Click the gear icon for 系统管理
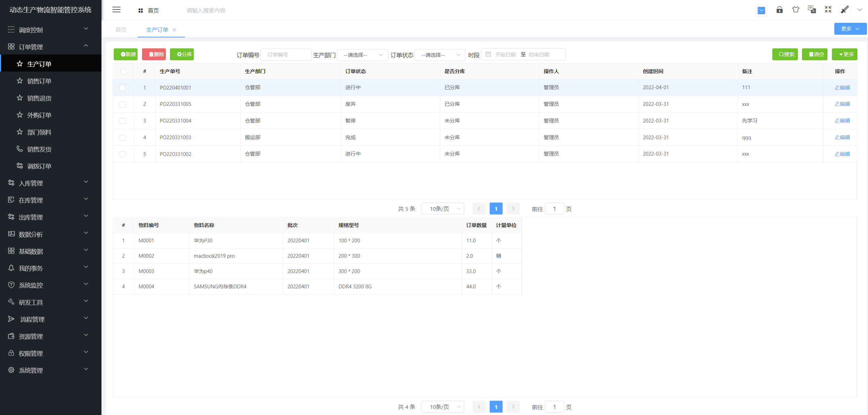 11,370
